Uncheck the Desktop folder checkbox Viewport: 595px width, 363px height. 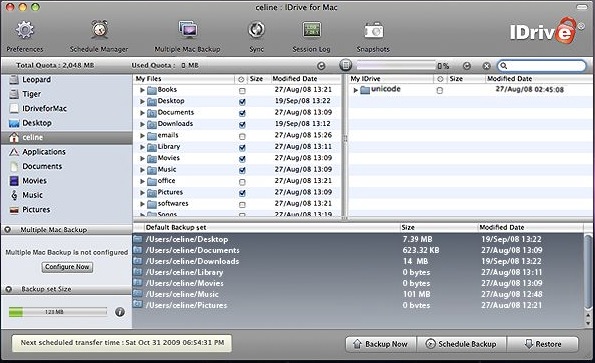[242, 102]
